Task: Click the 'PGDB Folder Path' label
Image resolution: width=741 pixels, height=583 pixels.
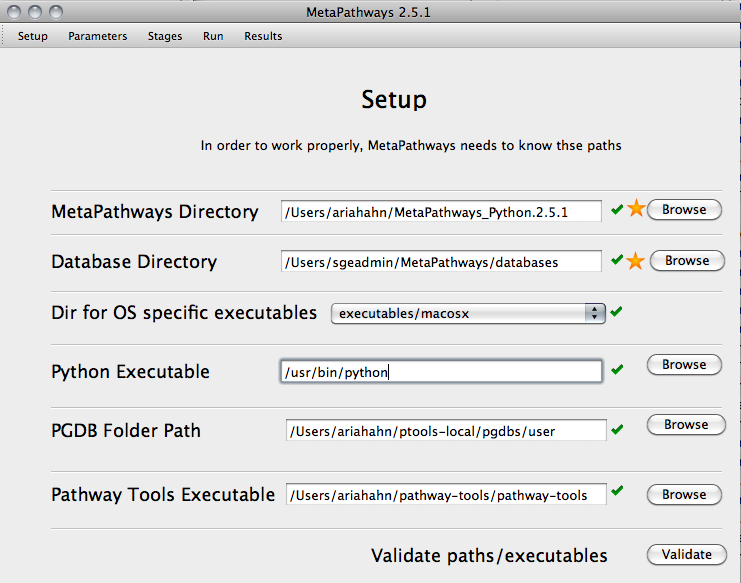Action: coord(126,431)
